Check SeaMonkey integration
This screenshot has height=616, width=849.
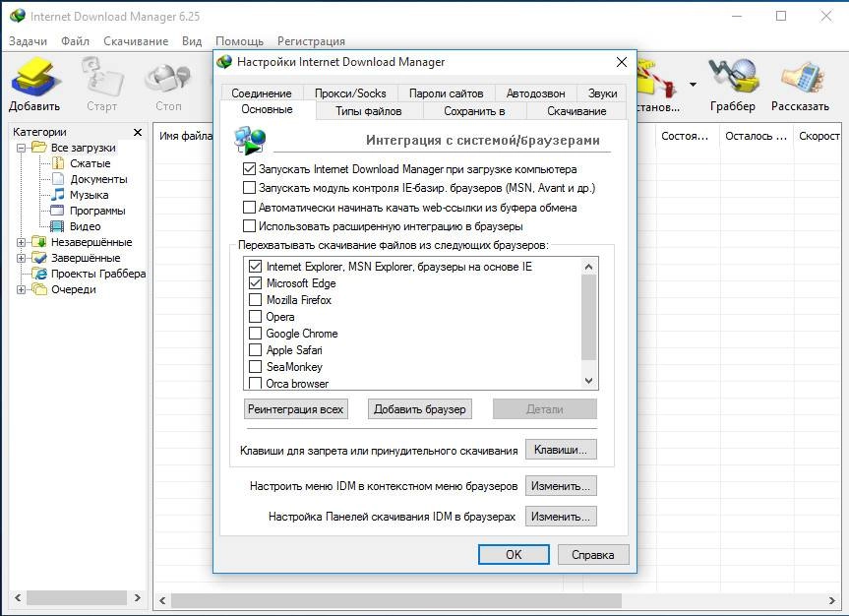point(255,367)
